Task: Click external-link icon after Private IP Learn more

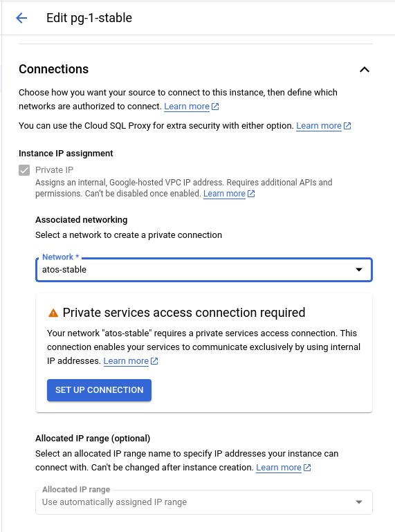Action: (x=251, y=194)
